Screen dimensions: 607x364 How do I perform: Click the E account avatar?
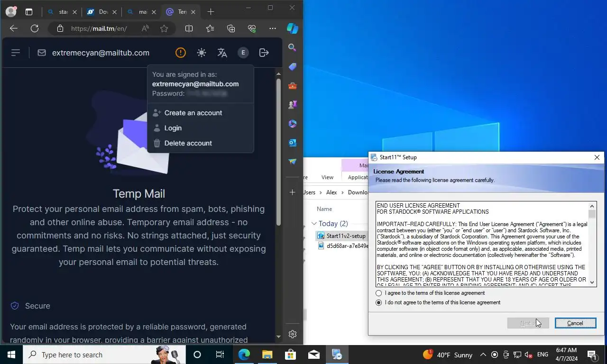click(x=243, y=53)
